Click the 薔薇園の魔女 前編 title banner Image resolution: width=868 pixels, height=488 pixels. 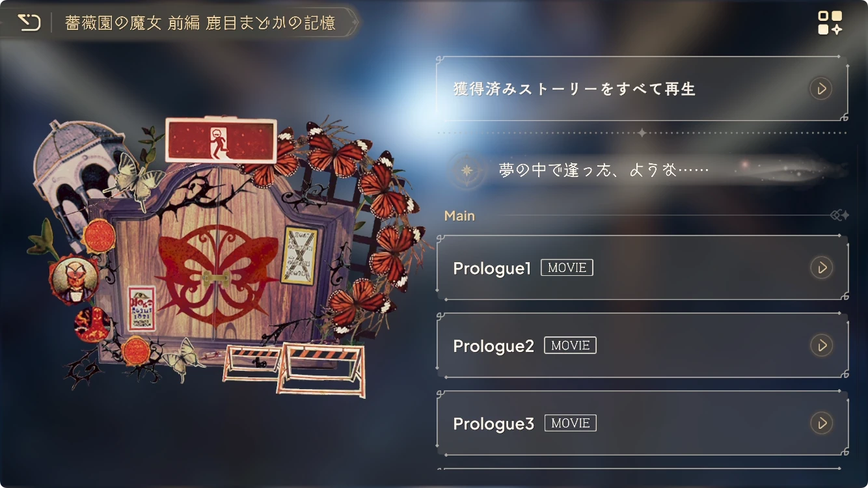pos(200,23)
